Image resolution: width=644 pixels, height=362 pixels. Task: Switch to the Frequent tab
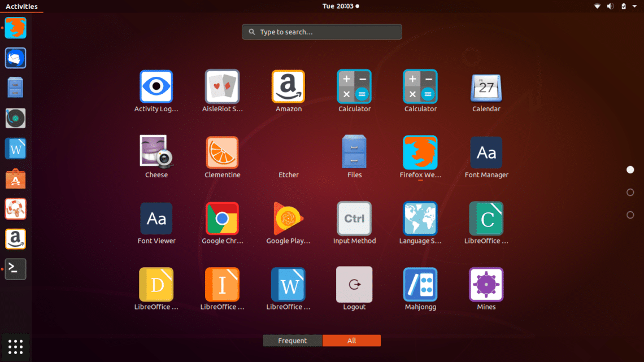(x=292, y=341)
